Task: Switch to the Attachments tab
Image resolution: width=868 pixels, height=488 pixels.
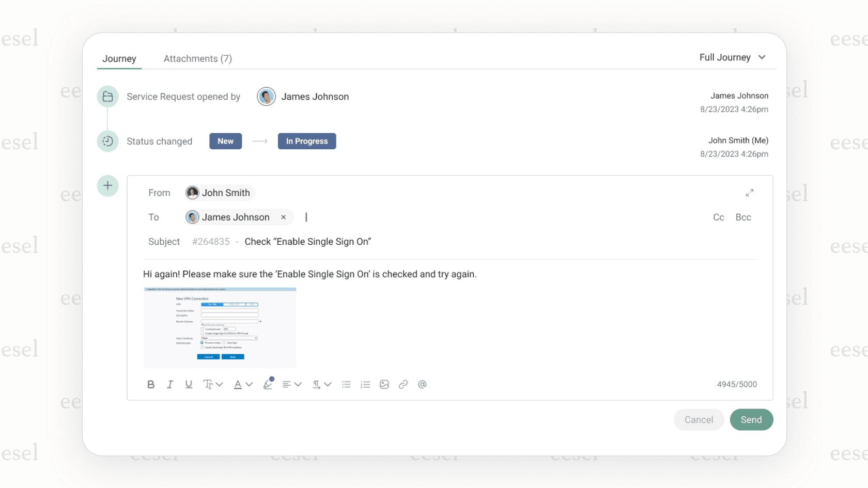Action: [x=197, y=58]
